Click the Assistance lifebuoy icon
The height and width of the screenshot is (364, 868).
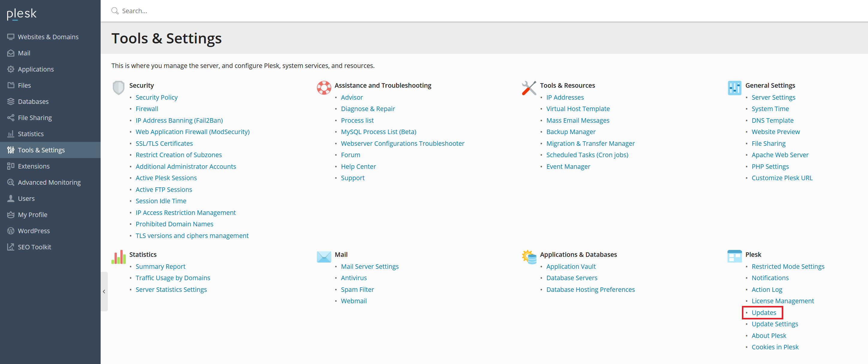pos(324,88)
